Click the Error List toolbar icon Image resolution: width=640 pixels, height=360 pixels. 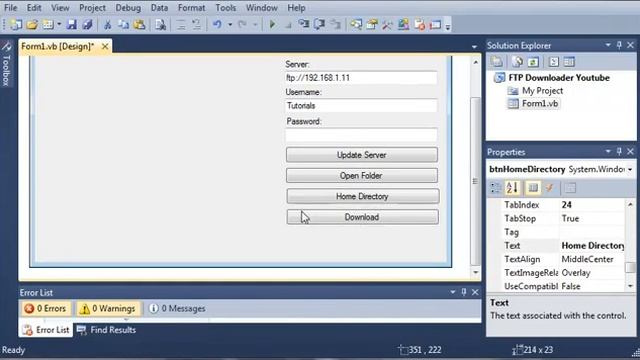[x=420, y=24]
